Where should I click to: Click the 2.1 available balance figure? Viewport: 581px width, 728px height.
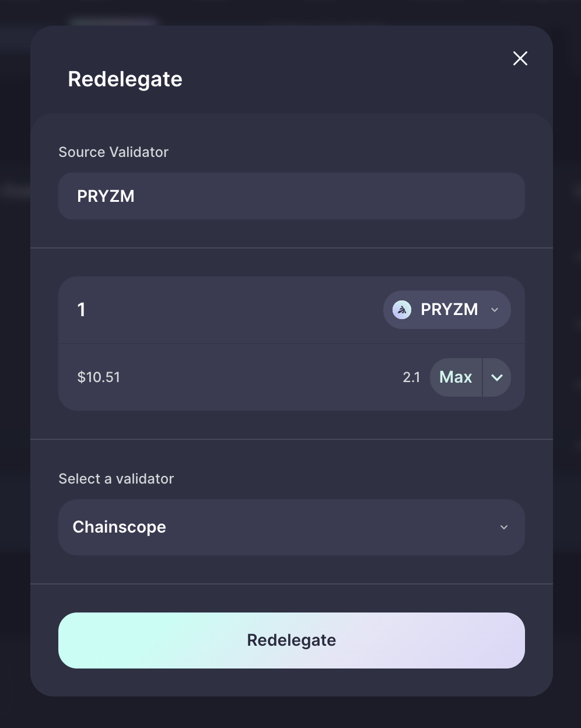coord(411,377)
